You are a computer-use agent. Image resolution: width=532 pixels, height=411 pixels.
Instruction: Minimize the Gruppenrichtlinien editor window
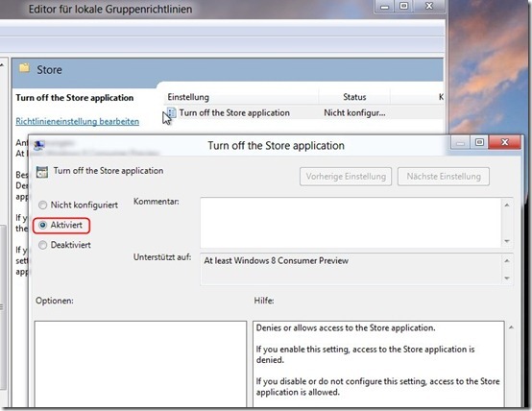pyautogui.click(x=384, y=7)
